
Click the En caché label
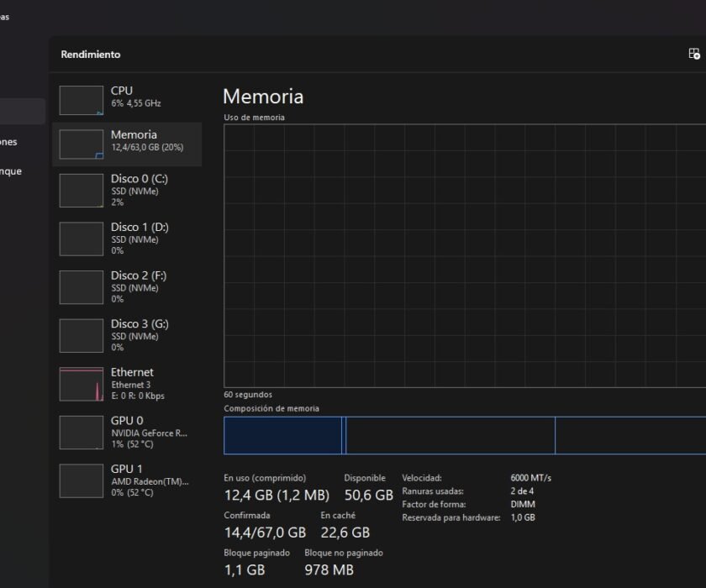click(x=338, y=515)
